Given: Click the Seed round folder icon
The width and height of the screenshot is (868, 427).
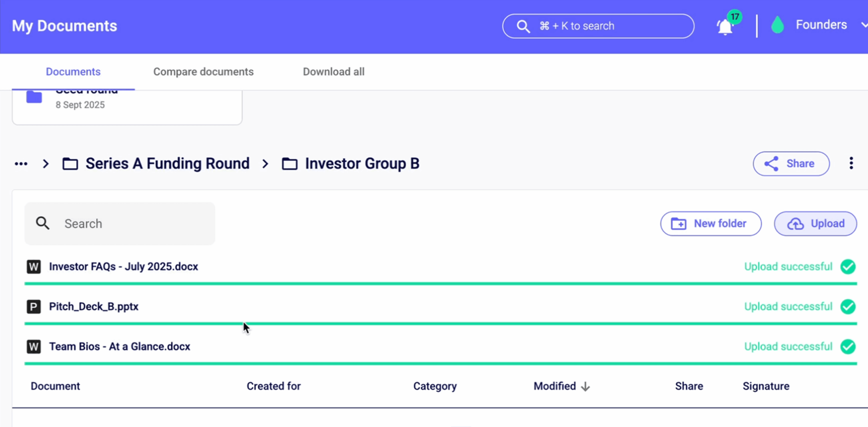Looking at the screenshot, I should click(34, 97).
